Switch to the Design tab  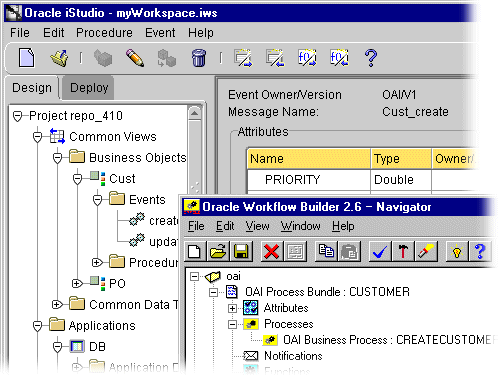(x=32, y=88)
